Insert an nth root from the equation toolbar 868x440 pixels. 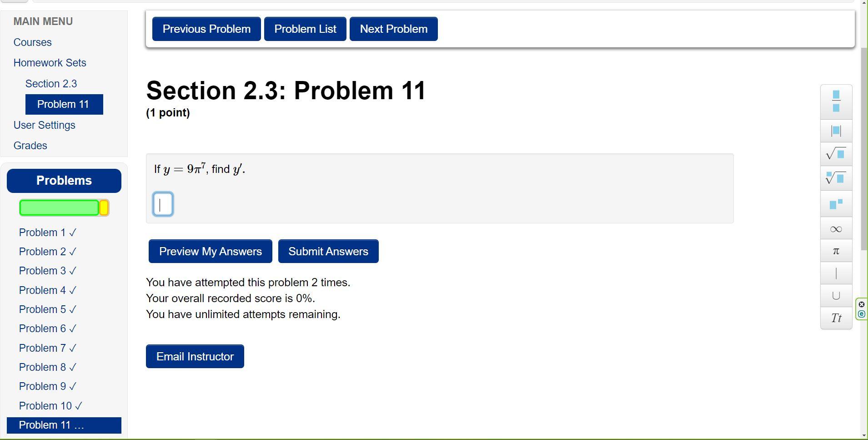[836, 178]
